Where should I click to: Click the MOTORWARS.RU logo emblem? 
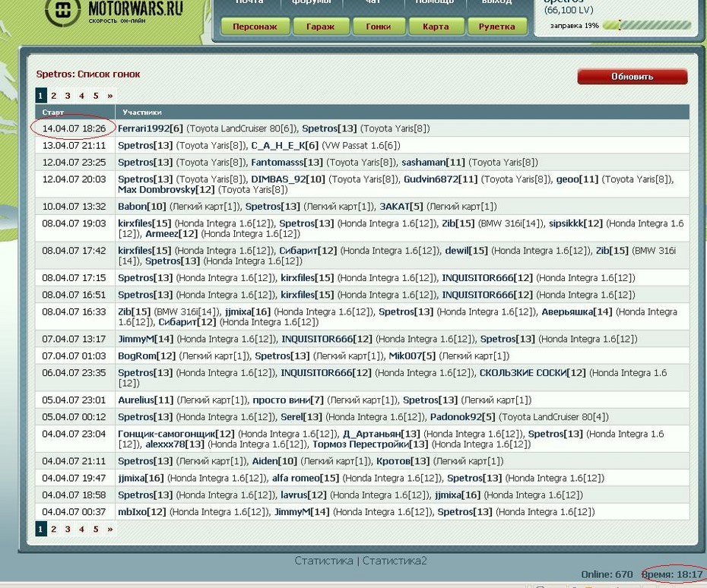pyautogui.click(x=62, y=11)
